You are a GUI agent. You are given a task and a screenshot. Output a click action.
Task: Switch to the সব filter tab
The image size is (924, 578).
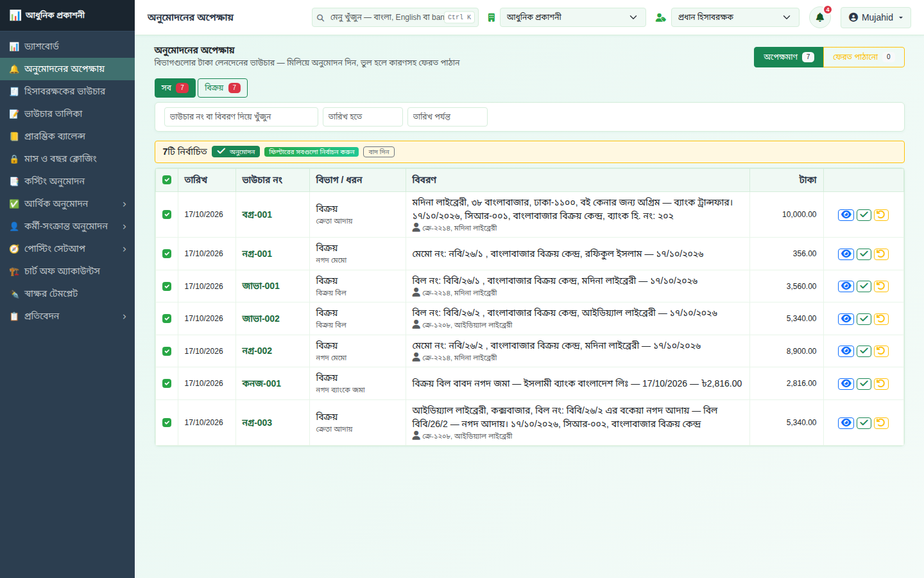(175, 88)
